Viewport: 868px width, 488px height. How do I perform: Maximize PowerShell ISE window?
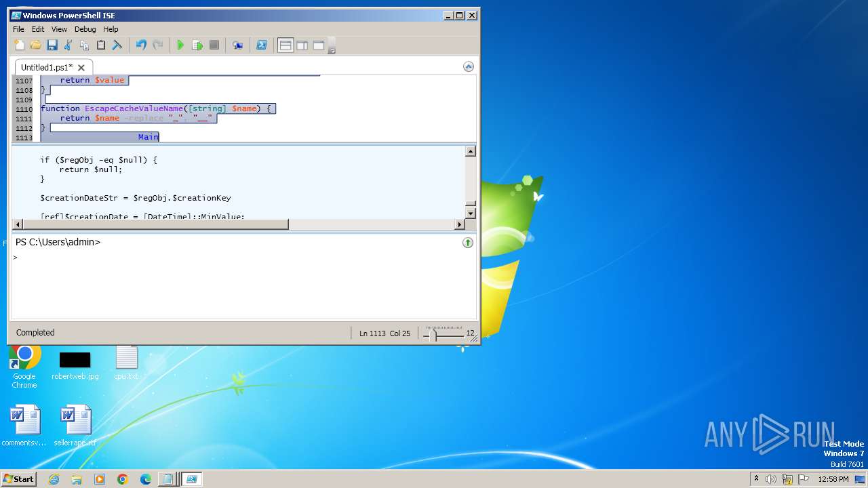(460, 15)
